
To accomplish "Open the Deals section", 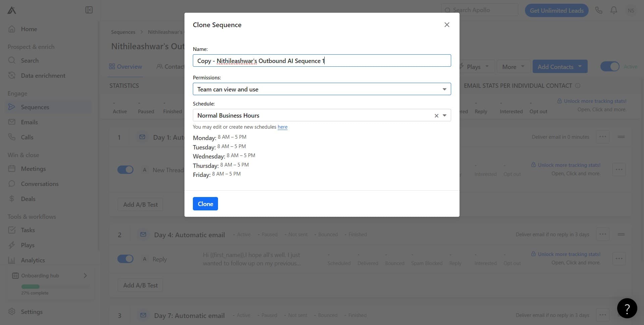I will click(28, 199).
